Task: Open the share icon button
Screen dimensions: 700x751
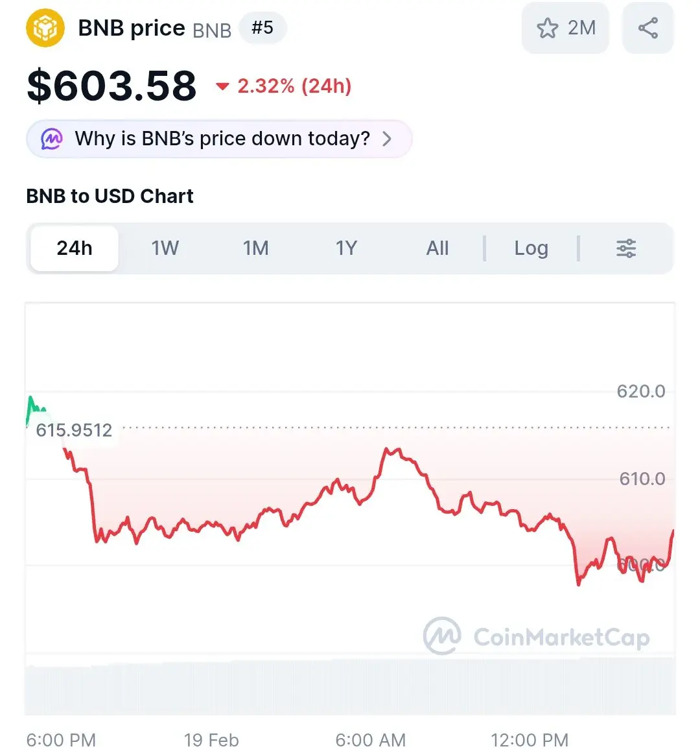Action: 647,28
